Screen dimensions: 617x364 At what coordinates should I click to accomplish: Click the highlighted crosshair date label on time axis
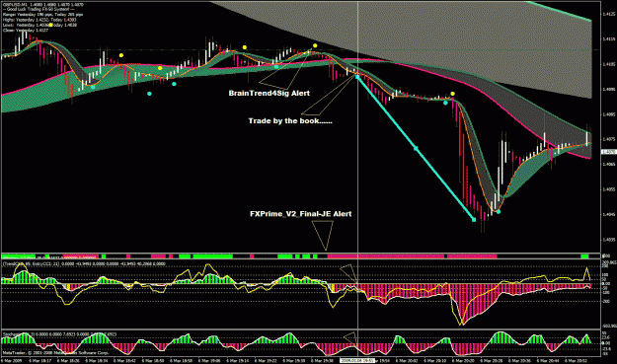pos(357,360)
